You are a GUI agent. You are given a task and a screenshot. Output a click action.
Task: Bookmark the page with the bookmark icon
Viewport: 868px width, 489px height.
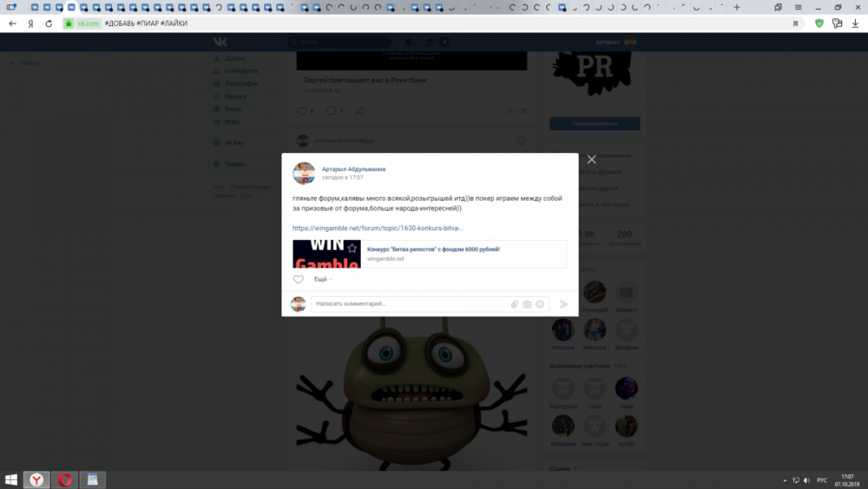point(795,23)
